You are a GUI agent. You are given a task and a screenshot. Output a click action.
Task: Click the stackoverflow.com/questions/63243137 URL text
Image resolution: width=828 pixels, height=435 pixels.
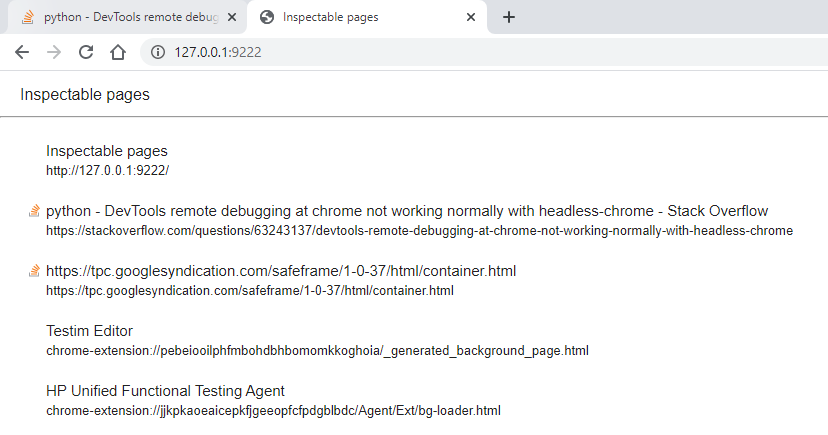coord(419,231)
